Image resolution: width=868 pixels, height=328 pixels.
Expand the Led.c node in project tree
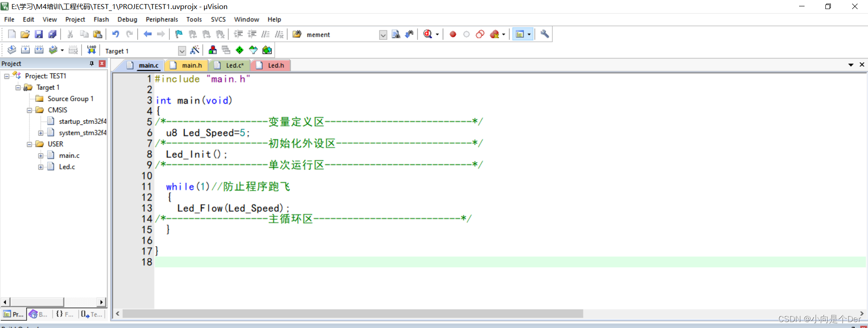pyautogui.click(x=41, y=167)
